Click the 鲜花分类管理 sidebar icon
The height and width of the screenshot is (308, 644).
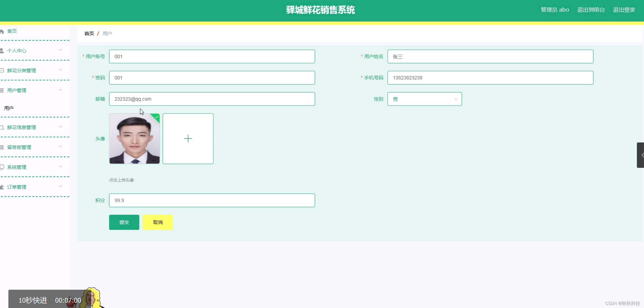click(x=2, y=71)
